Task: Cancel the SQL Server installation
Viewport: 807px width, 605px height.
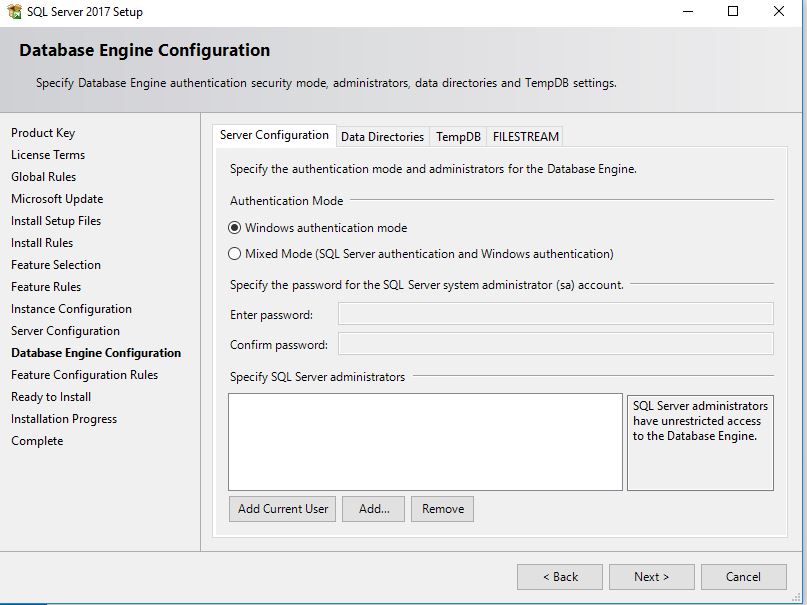Action: coord(744,576)
